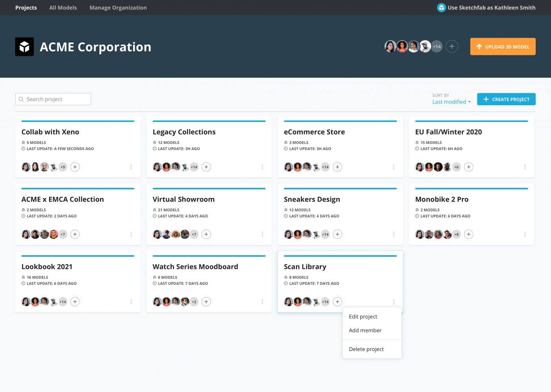Click the Sketchfab logo next to ACME Corporation
The width and height of the screenshot is (551, 392).
[x=24, y=46]
